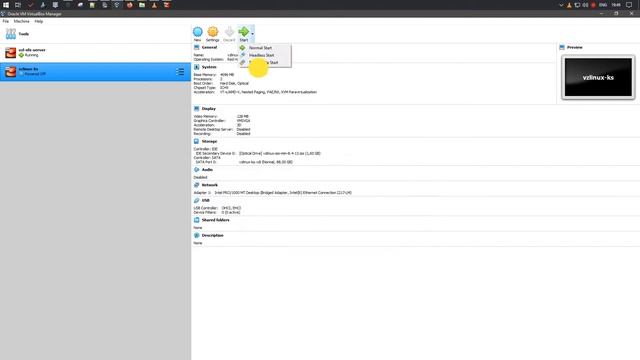
Task: Show hidden system tray icons chevron
Action: [561, 5]
